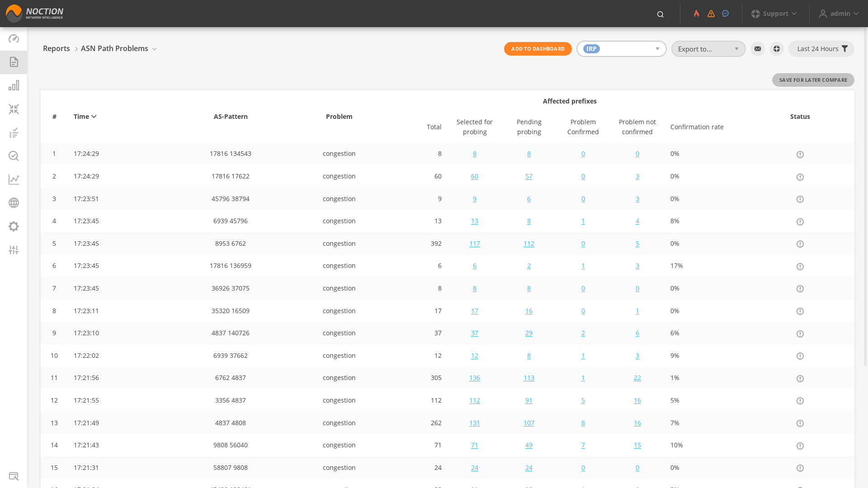Click SAVE FOR LATER COMPARE button
Image resolution: width=868 pixels, height=488 pixels.
point(812,80)
